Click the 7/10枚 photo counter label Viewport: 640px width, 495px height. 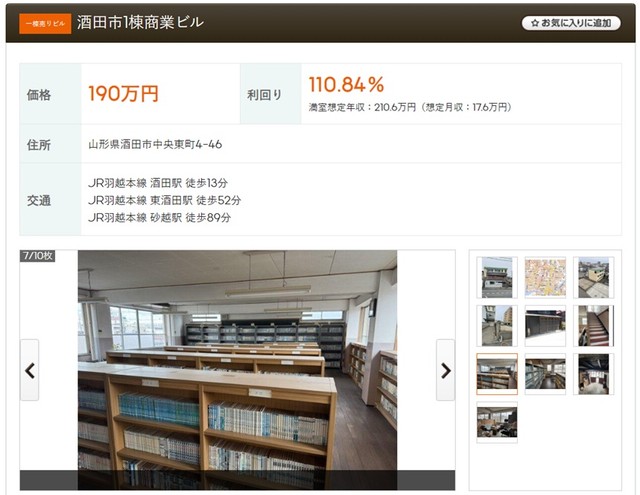[x=37, y=256]
